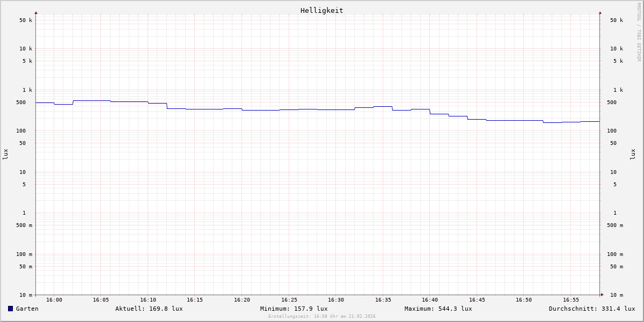Select the 'Durchschnitt: 331.4 lux' value

592,309
